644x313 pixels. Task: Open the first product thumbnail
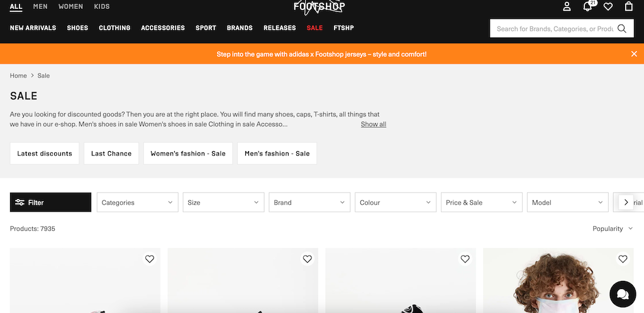[85, 280]
